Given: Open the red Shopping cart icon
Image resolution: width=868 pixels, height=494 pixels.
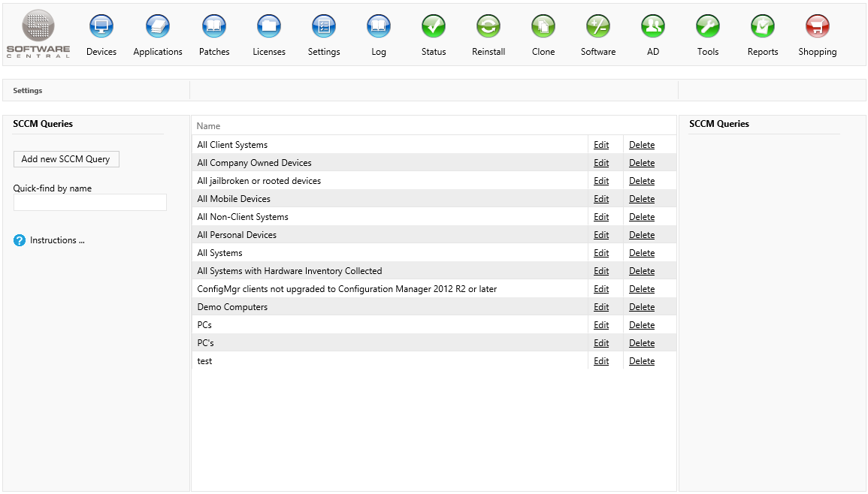Looking at the screenshot, I should [x=818, y=27].
